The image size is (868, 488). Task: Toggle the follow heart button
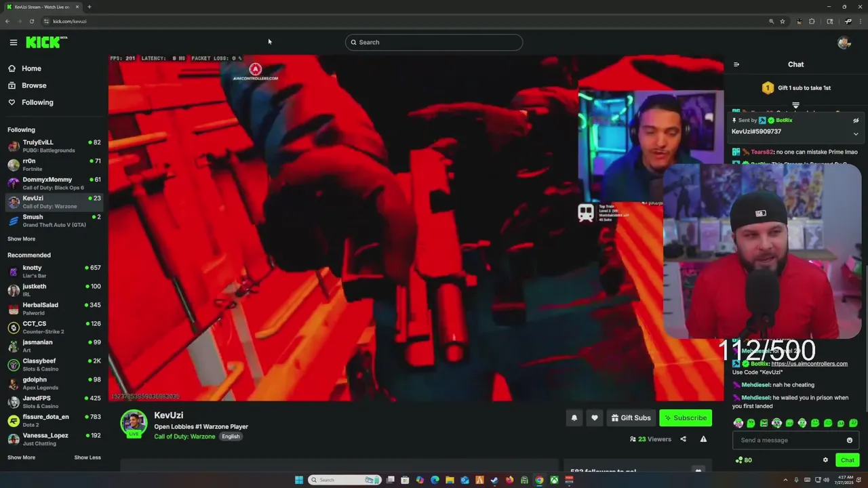click(x=595, y=418)
